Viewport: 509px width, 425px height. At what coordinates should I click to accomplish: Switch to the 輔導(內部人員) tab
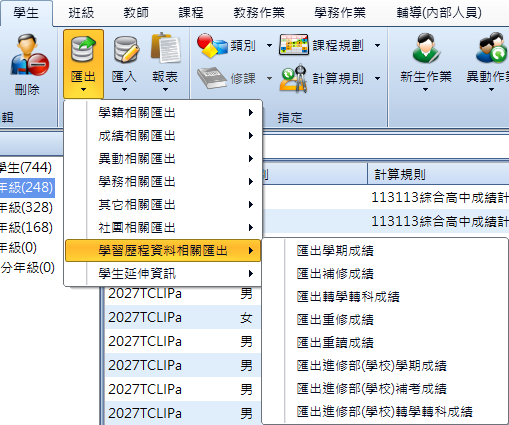click(439, 13)
